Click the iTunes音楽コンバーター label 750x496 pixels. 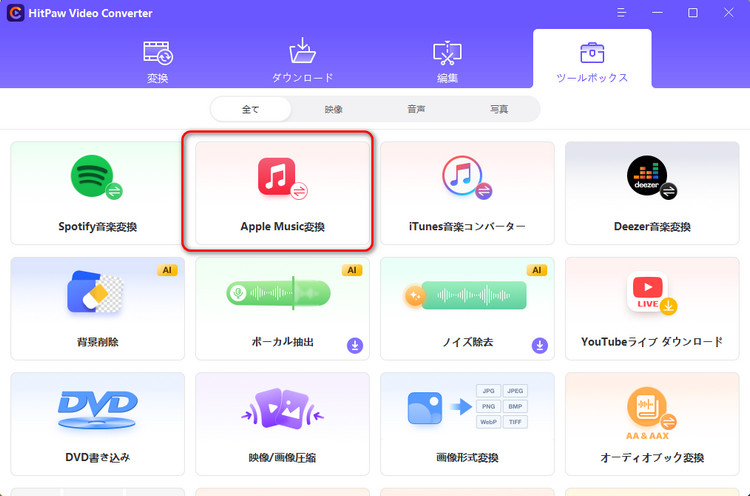[x=467, y=226]
